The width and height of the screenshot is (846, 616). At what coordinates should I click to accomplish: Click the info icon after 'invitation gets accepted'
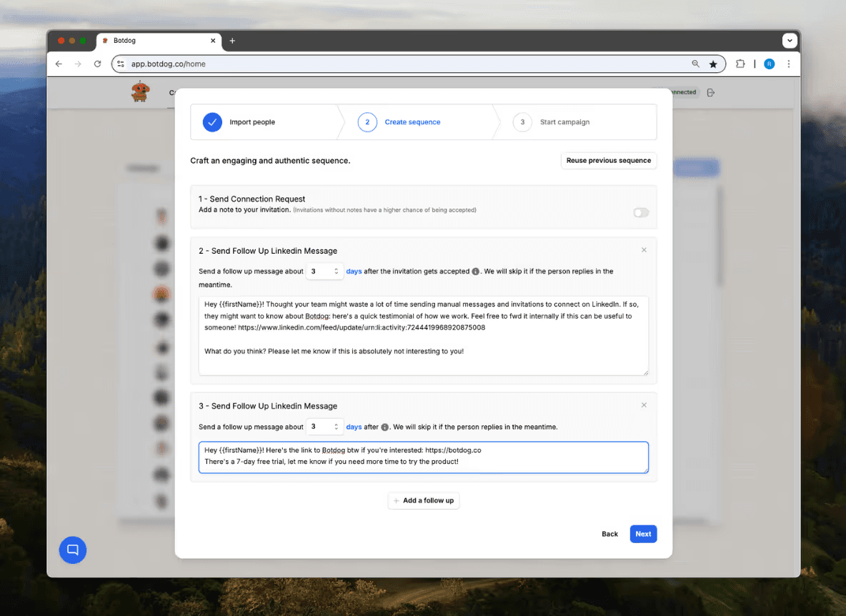click(x=476, y=272)
